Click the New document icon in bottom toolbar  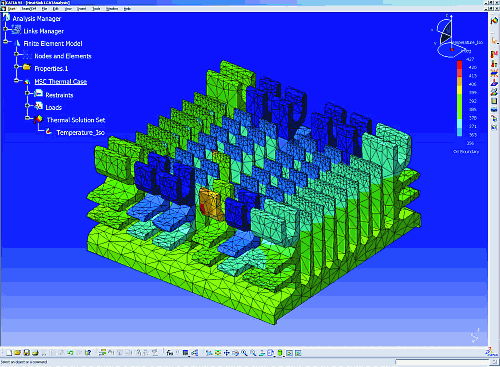9,353
